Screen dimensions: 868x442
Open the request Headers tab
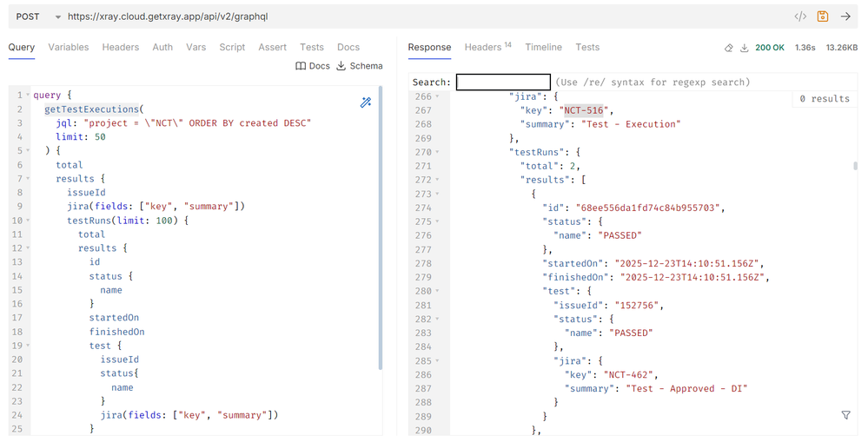coord(120,48)
